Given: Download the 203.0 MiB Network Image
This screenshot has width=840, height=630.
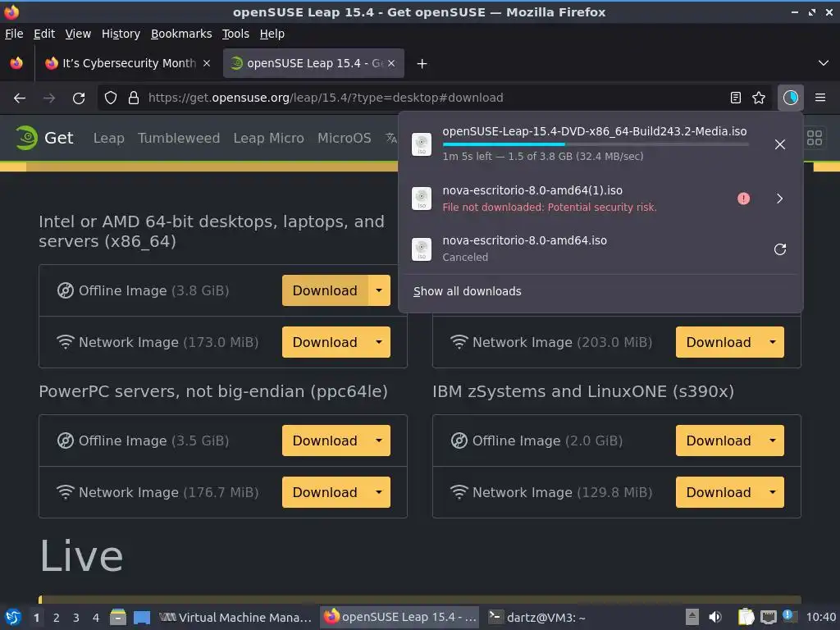Looking at the screenshot, I should click(719, 342).
